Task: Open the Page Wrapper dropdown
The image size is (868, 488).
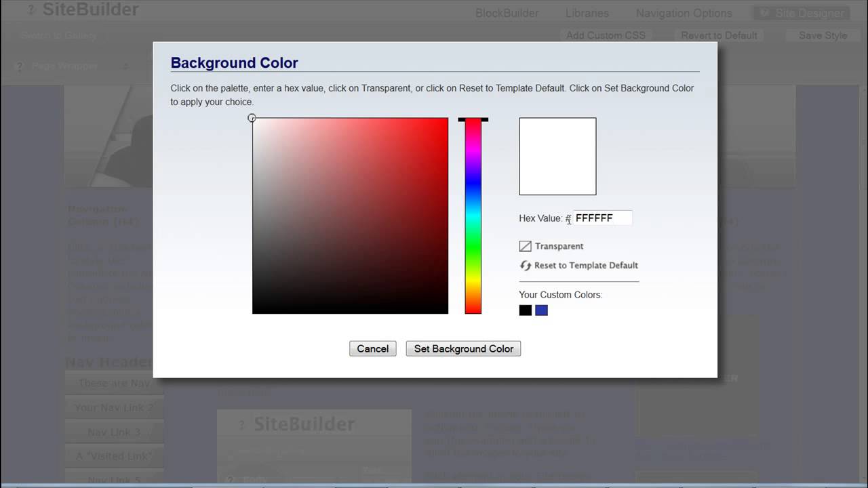Action: coord(125,66)
